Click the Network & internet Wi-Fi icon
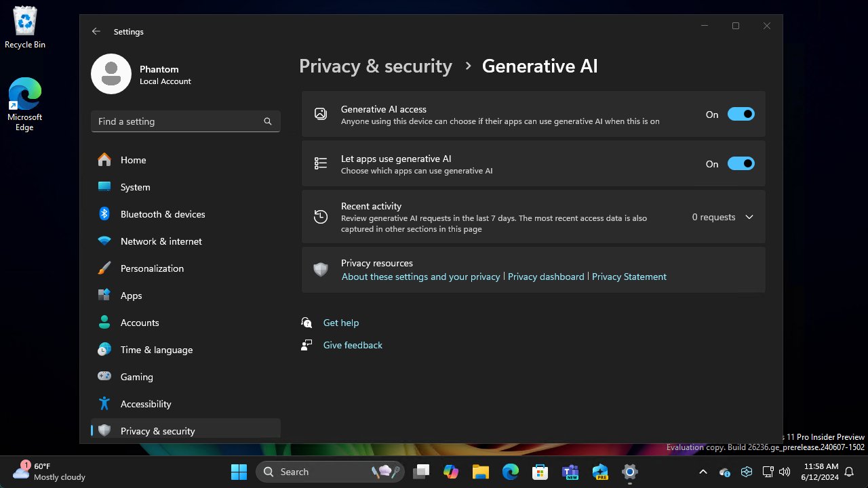The image size is (868, 488). pos(104,241)
